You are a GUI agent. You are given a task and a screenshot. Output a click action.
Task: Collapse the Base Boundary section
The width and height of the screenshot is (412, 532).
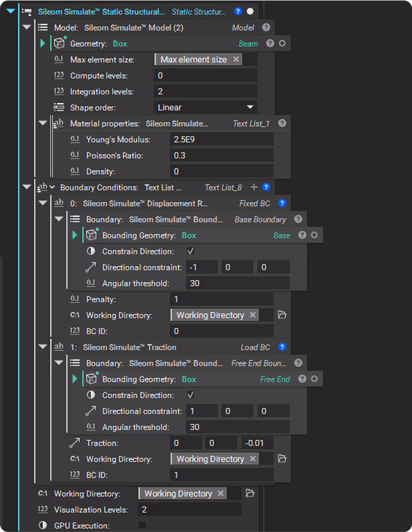tap(58, 219)
